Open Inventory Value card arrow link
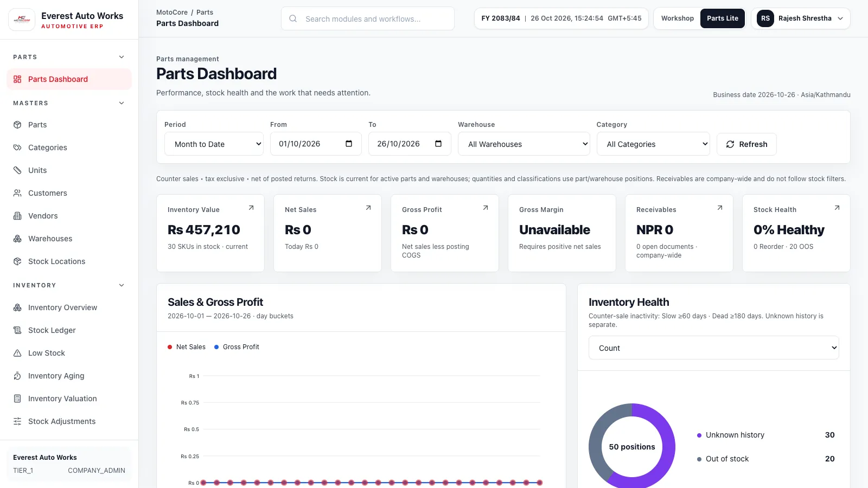868x488 pixels. point(251,208)
